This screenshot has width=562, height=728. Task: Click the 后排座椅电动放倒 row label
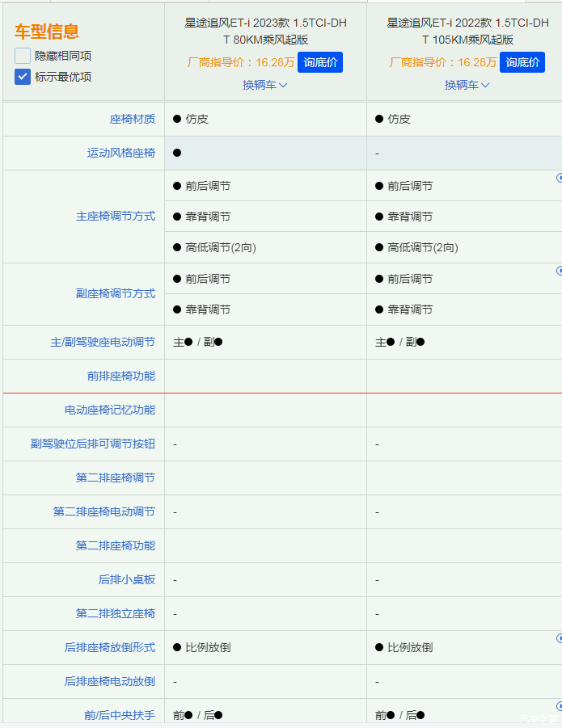(110, 681)
